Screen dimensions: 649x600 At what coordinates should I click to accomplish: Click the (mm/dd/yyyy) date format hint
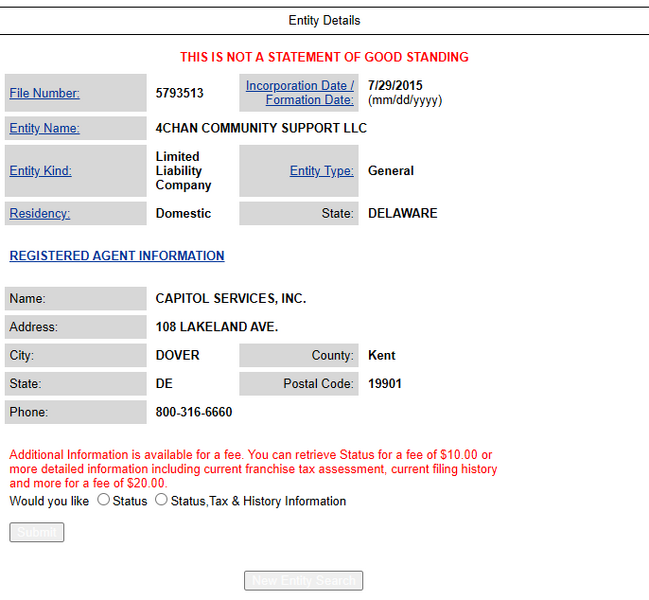(405, 100)
